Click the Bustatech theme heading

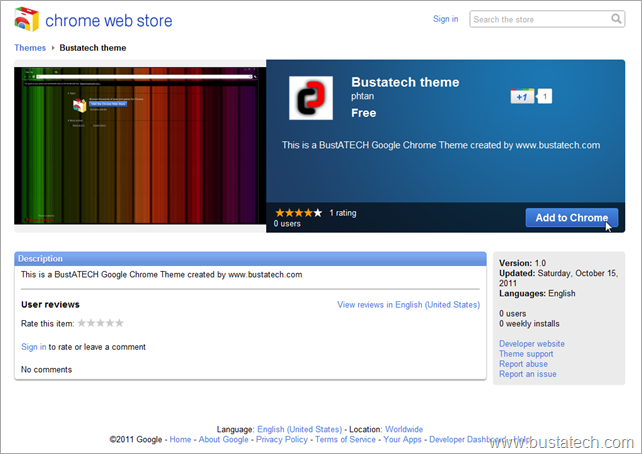coord(405,82)
